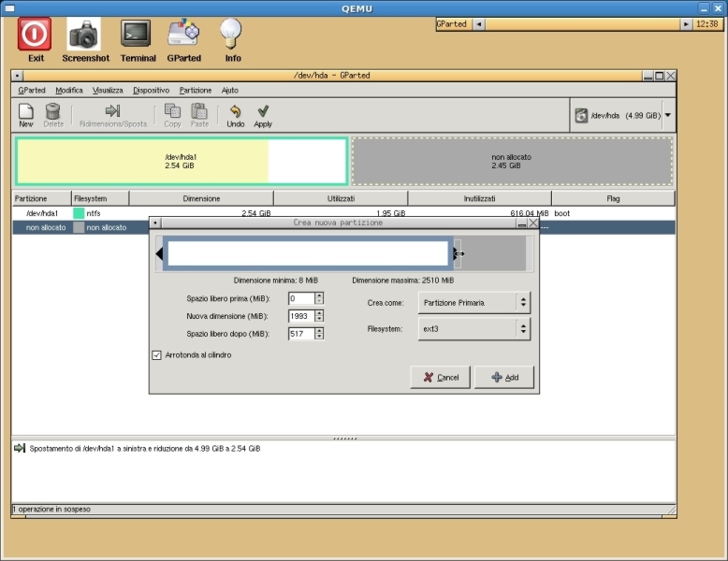Viewport: 728px width, 561px height.
Task: Click the taskbar right scroll arrow
Action: click(x=686, y=24)
